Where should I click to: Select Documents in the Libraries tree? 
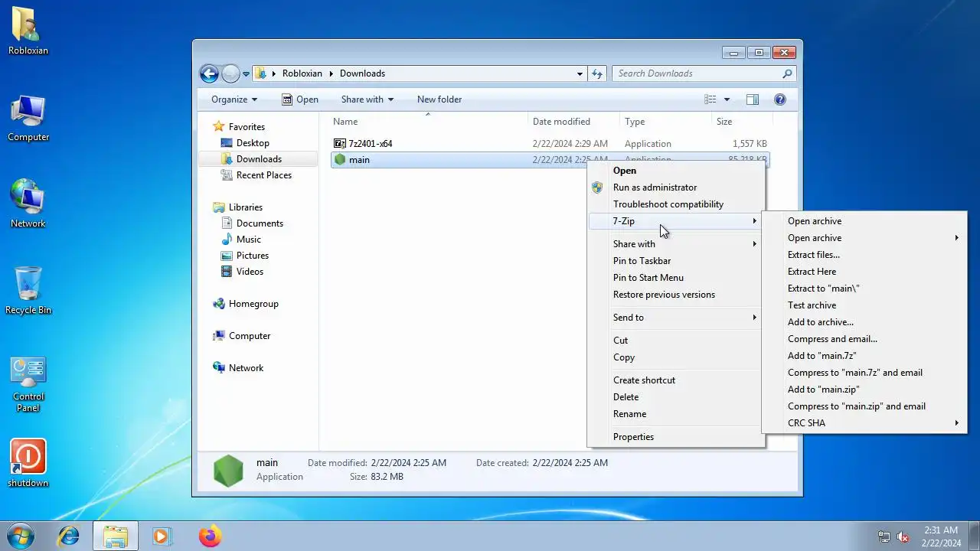point(260,223)
